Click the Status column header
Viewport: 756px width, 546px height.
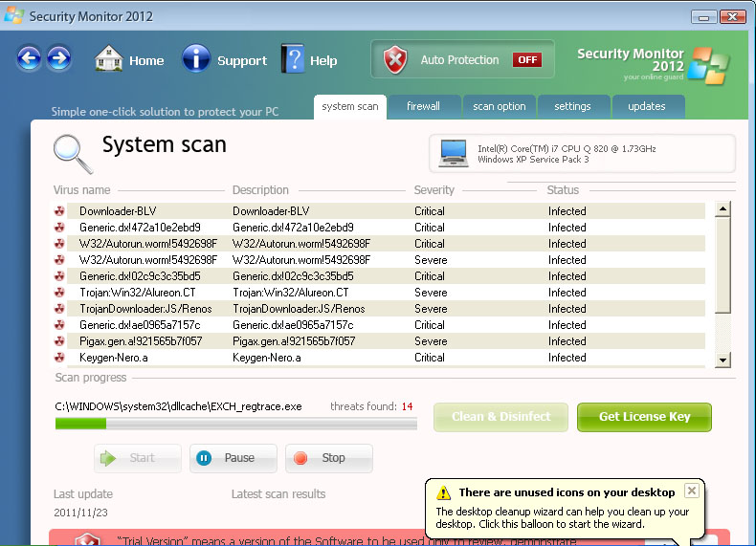pos(563,190)
